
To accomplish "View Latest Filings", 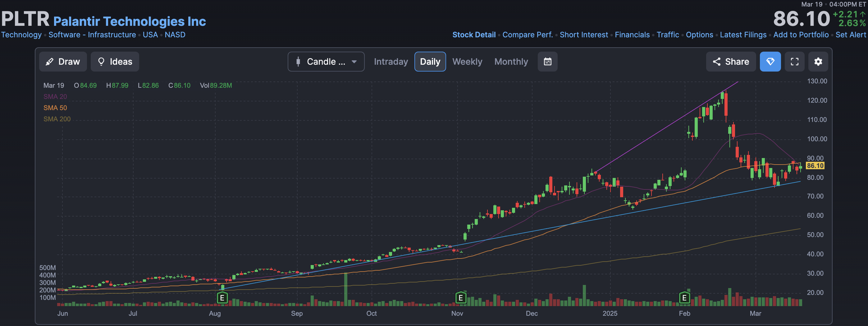I will click(743, 35).
